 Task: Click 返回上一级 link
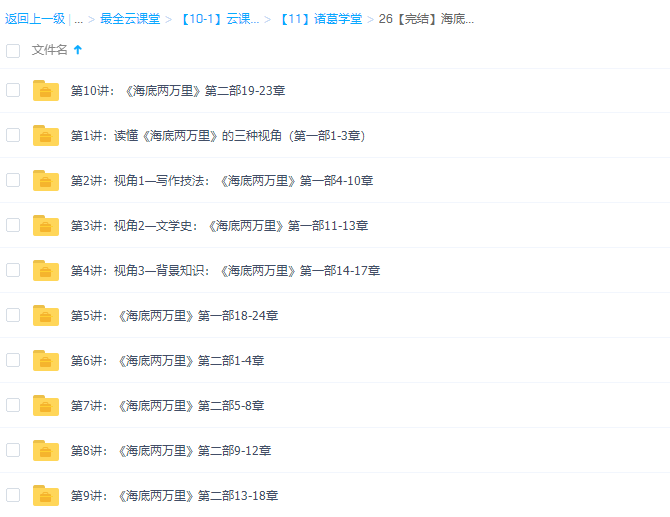pos(34,19)
